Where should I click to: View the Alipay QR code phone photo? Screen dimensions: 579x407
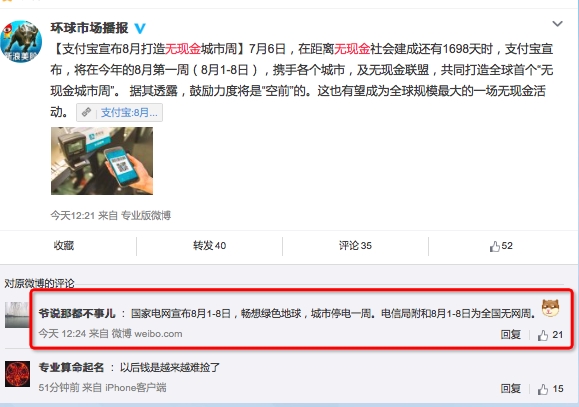[102, 161]
